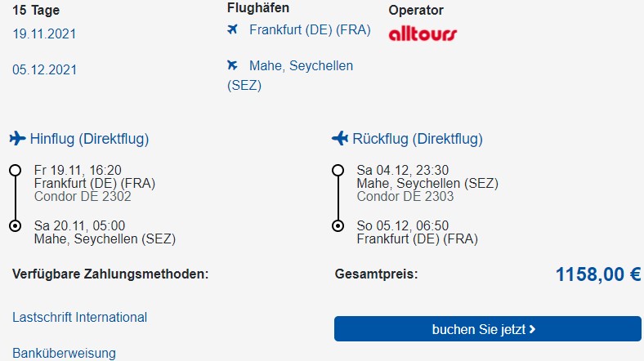
Task: Click the Rückflug airplane icon
Action: click(x=340, y=138)
